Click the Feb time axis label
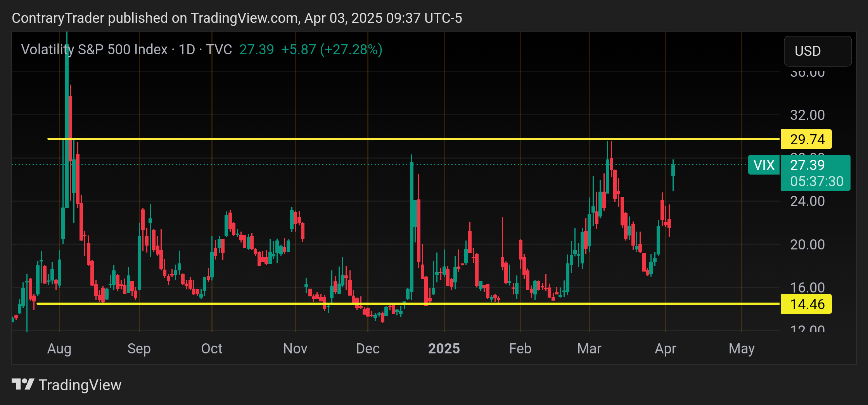Image resolution: width=868 pixels, height=405 pixels. coord(520,348)
